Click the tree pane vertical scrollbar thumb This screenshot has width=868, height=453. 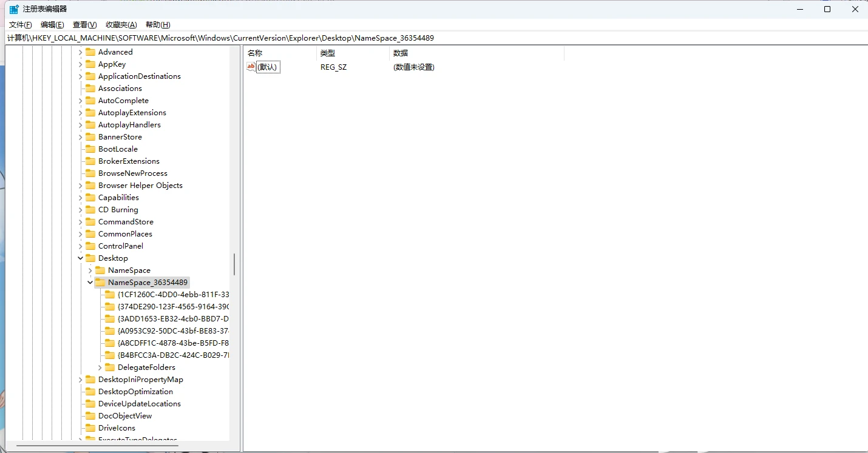tap(234, 264)
